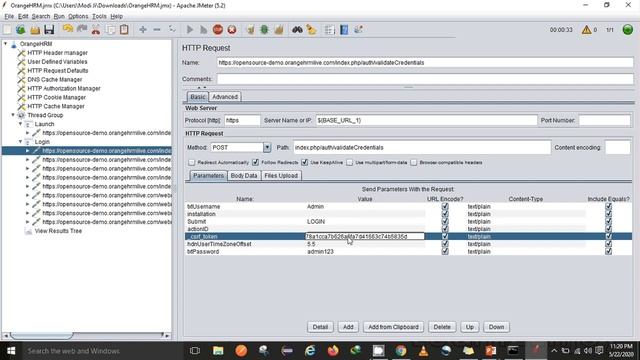The height and width of the screenshot is (360, 640).
Task: Click the Up button
Action: tap(470, 327)
